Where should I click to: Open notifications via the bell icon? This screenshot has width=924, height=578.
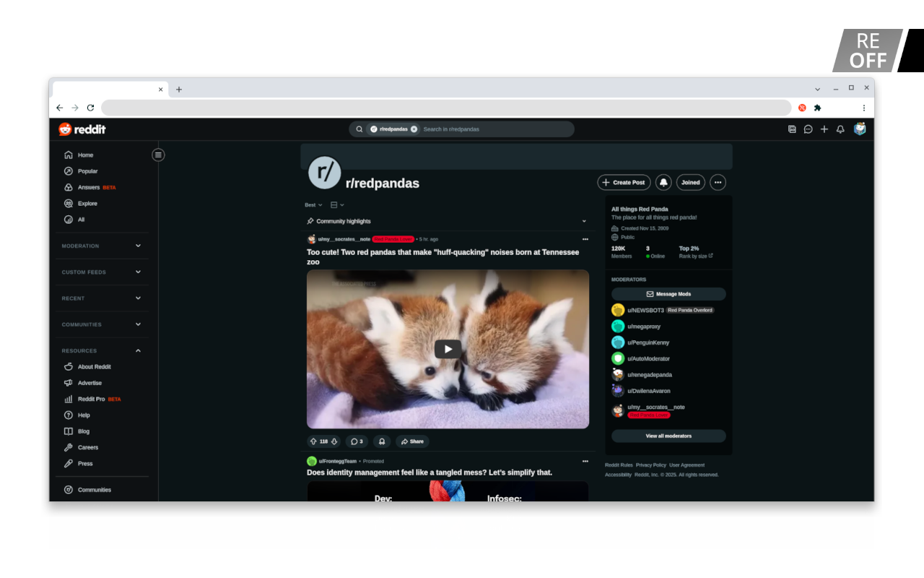(x=840, y=129)
